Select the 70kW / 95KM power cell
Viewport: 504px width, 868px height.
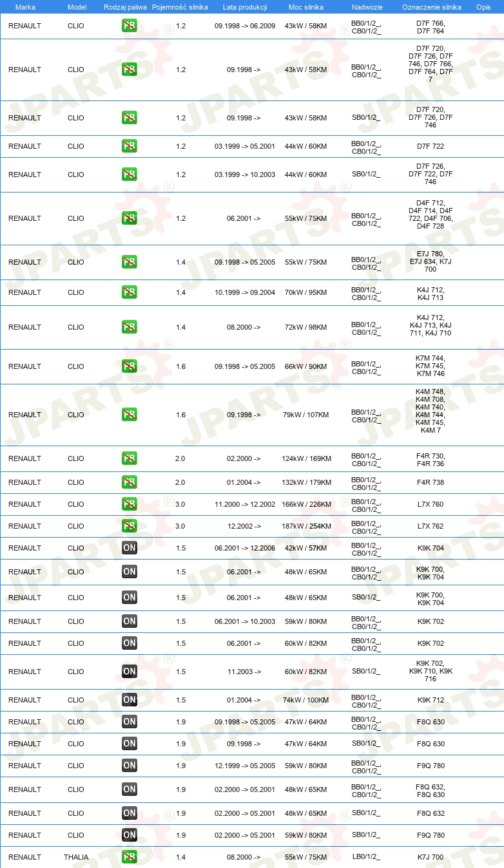point(306,292)
